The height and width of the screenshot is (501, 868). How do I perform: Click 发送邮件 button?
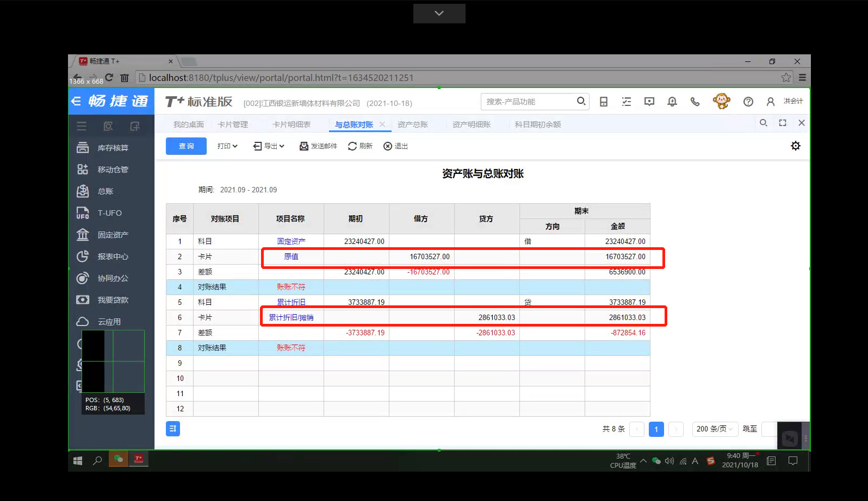(318, 146)
